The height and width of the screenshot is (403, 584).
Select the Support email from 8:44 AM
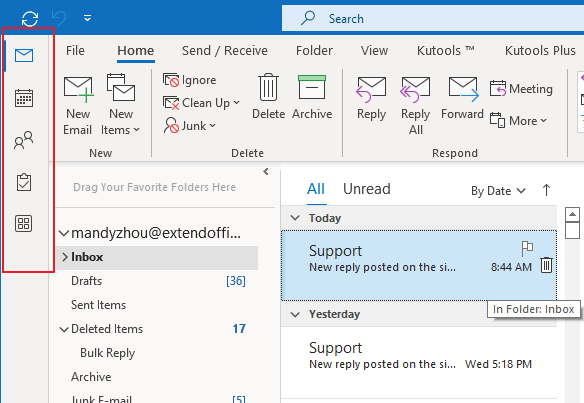pyautogui.click(x=419, y=265)
